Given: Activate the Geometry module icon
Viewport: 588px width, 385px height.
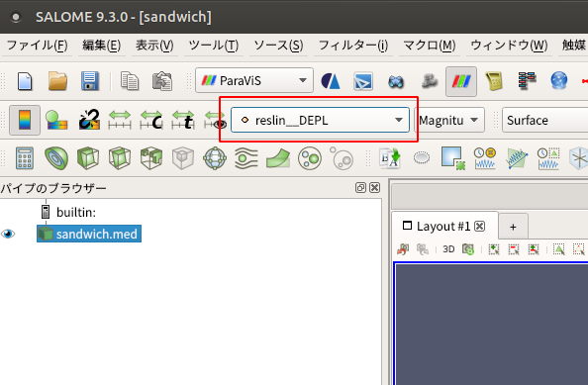Looking at the screenshot, I should pos(363,81).
